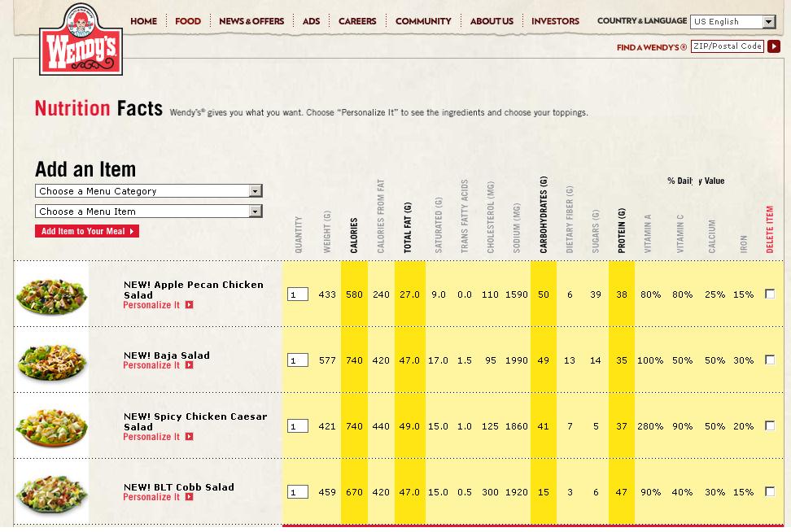Click quantity field for Spicy Chicken Caesar Salad
Screen dimensions: 791x532
298,426
